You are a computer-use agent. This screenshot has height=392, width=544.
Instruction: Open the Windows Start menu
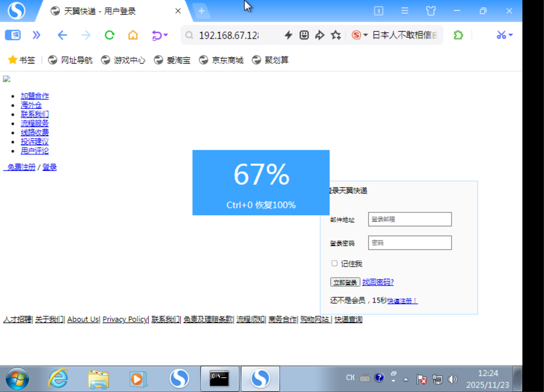pos(17,379)
